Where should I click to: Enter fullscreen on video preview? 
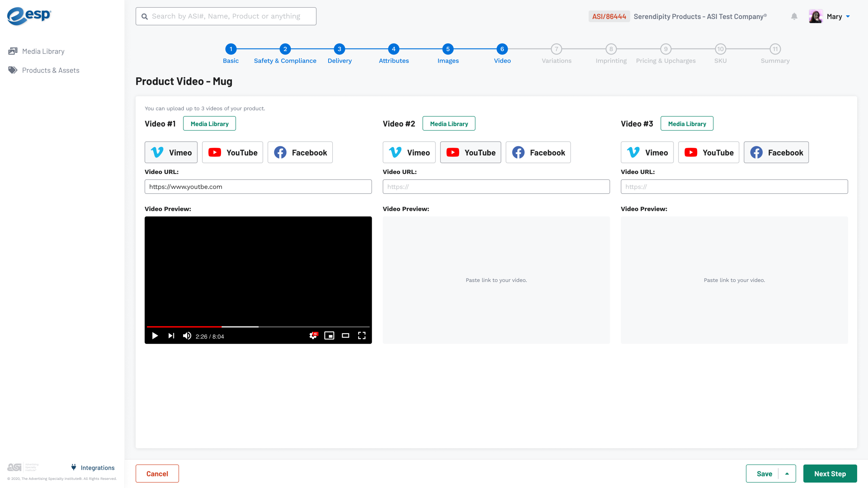[362, 336]
